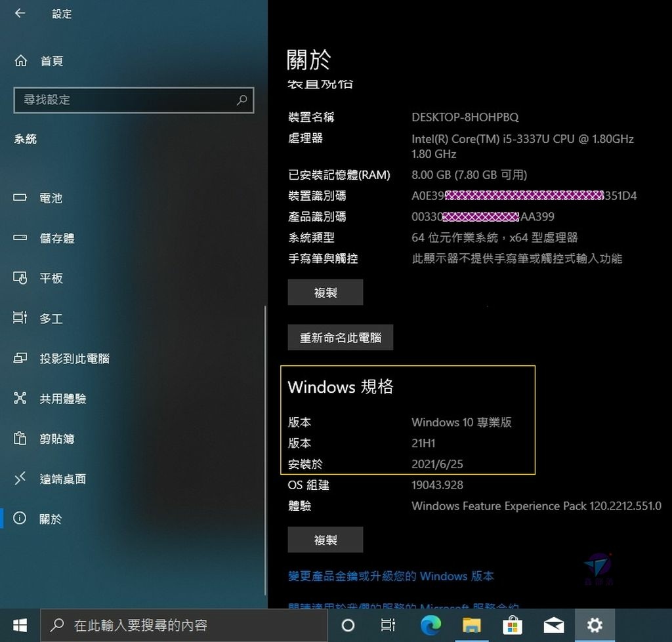Select install date 2021/6/25
This screenshot has height=642, width=672.
click(x=437, y=464)
